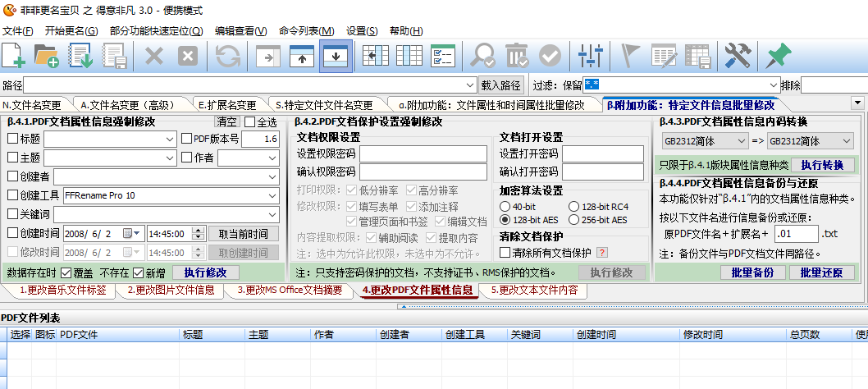Click the 批量备份 button
868x389 pixels.
[x=752, y=272]
